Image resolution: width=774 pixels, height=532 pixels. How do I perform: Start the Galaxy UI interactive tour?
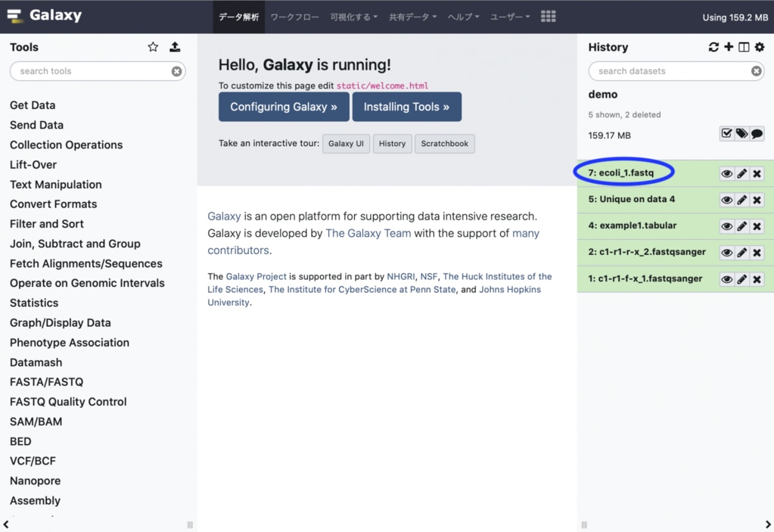pyautogui.click(x=346, y=144)
